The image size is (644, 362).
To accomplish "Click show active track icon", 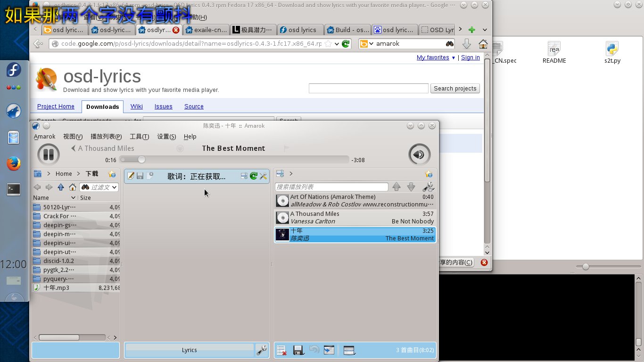I will click(329, 350).
